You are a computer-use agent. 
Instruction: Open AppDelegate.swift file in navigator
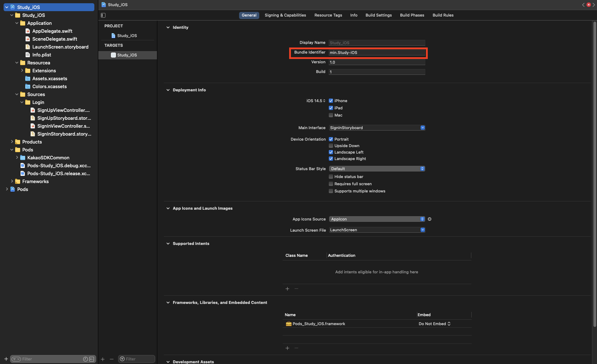(52, 31)
